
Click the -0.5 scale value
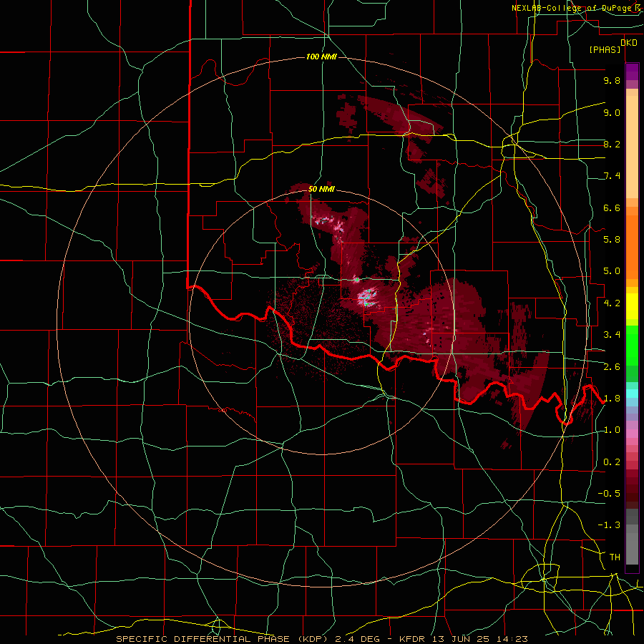click(x=609, y=494)
